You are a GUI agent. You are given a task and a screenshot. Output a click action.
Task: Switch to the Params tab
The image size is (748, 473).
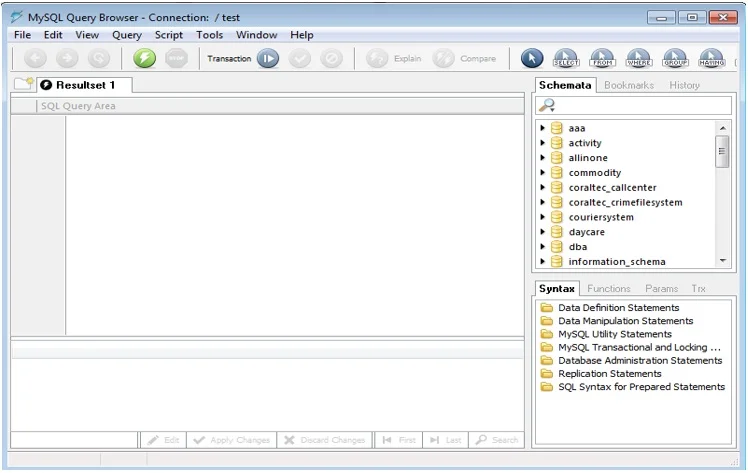661,288
